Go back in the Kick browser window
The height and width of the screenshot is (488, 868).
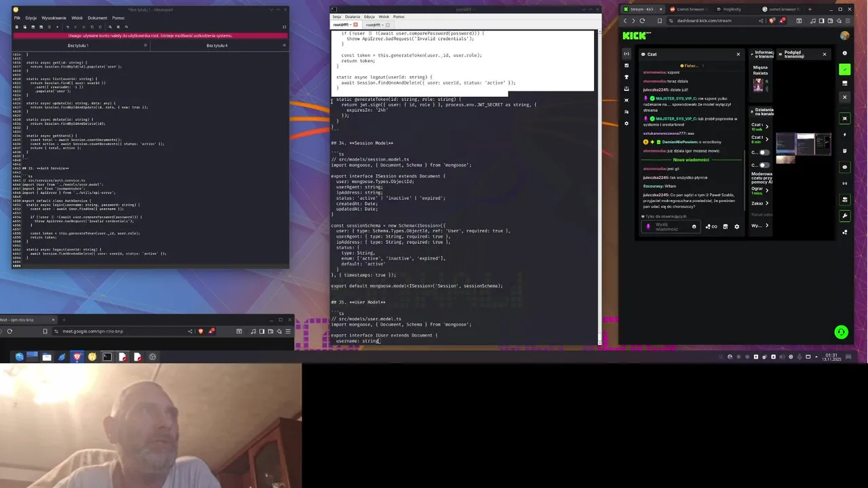click(x=625, y=20)
